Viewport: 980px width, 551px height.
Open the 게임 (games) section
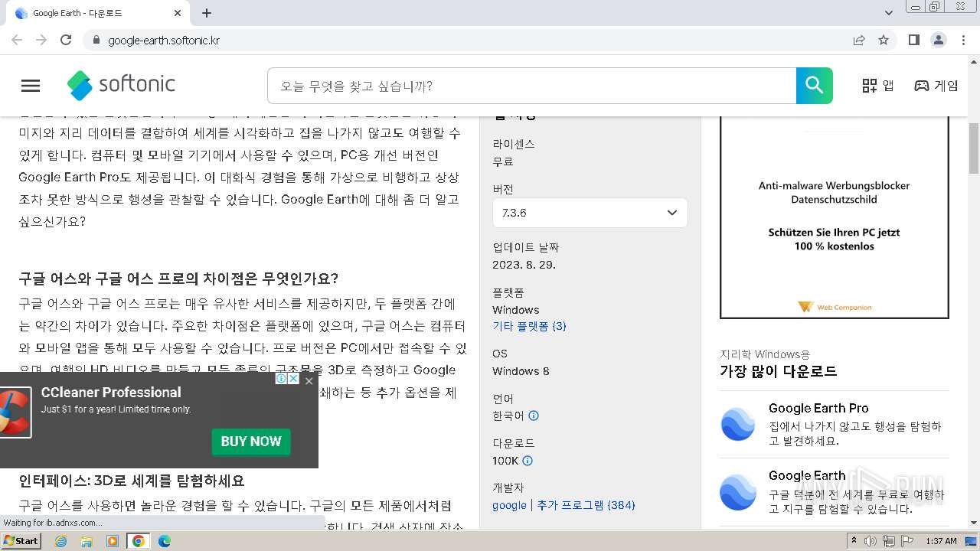(936, 86)
